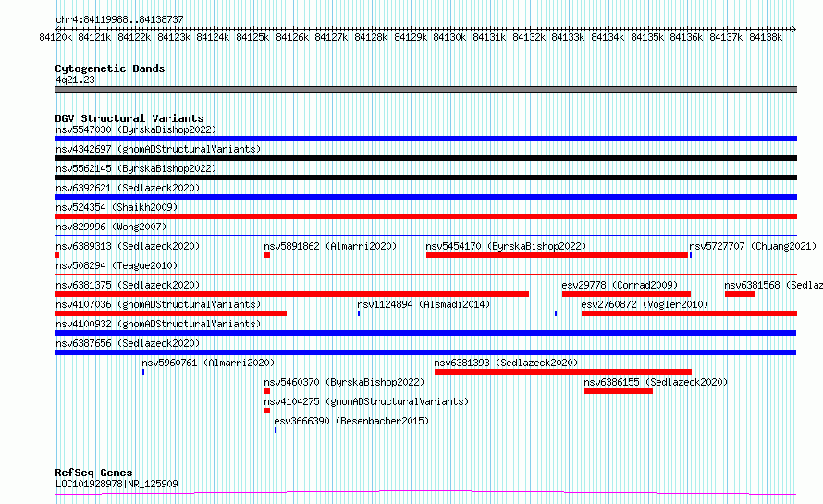
Task: Click the nsv6386155 (Sedlazeck2020) label
Action: click(x=656, y=382)
